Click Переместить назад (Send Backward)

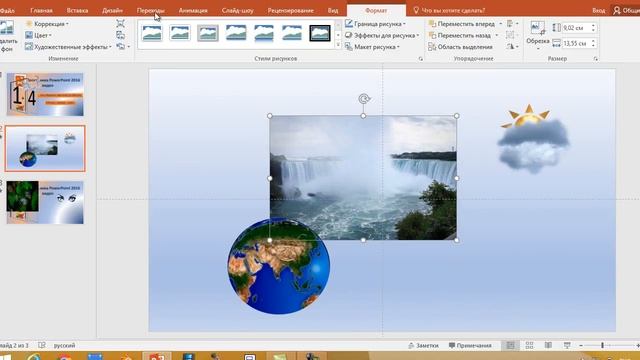click(460, 36)
